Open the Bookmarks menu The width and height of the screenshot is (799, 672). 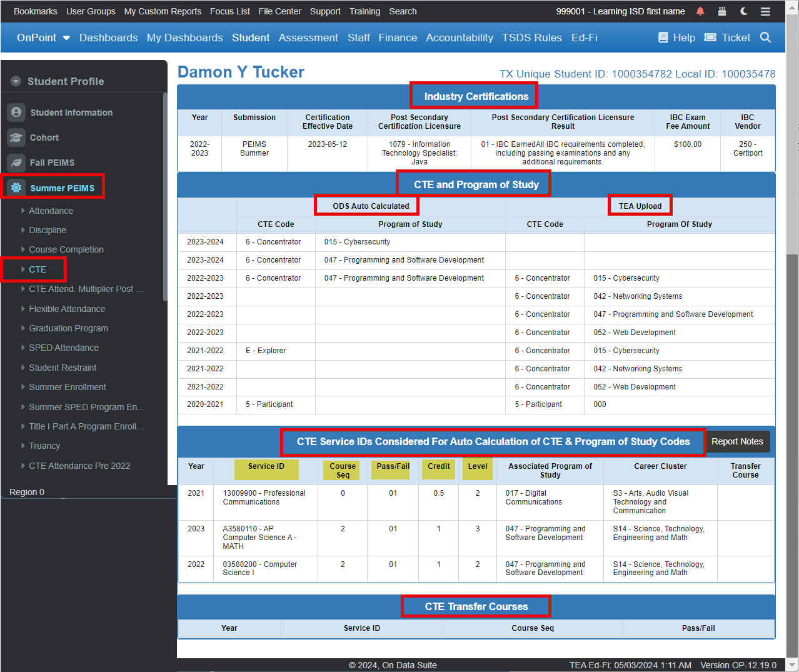pyautogui.click(x=35, y=11)
